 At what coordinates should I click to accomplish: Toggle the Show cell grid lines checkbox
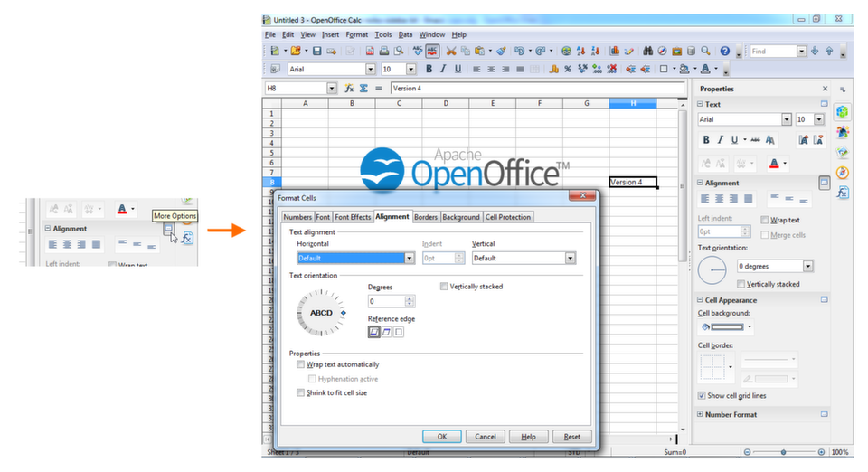(x=702, y=396)
